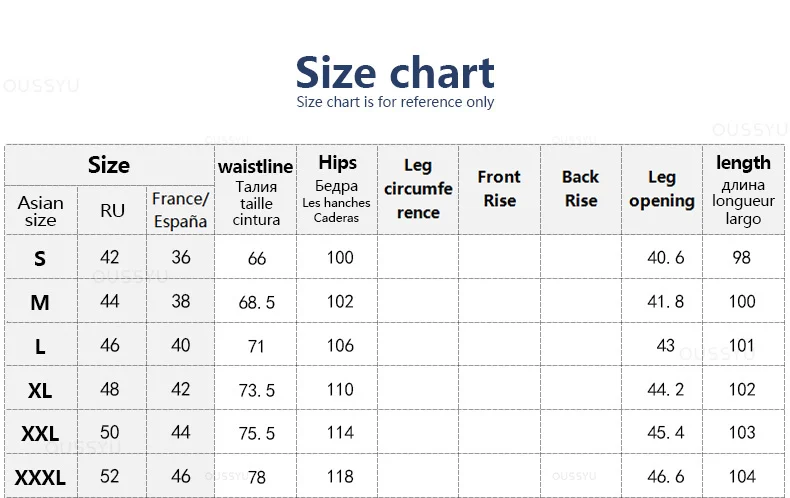Viewport: 790px width, 498px height.
Task: Click the "Size chart" title heading
Action: pyautogui.click(x=395, y=72)
